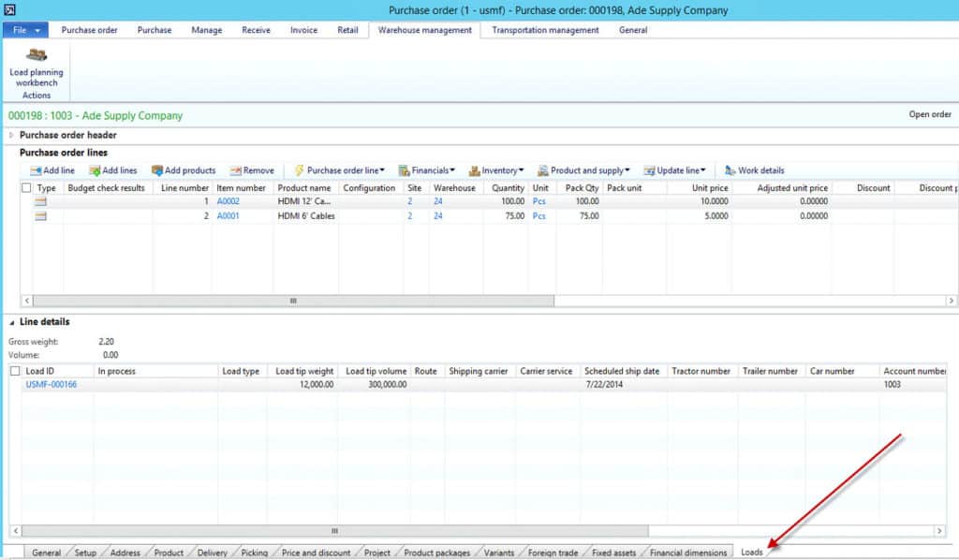959x560 pixels.
Task: Switch to the Purchase order ribbon tab
Action: pos(89,30)
